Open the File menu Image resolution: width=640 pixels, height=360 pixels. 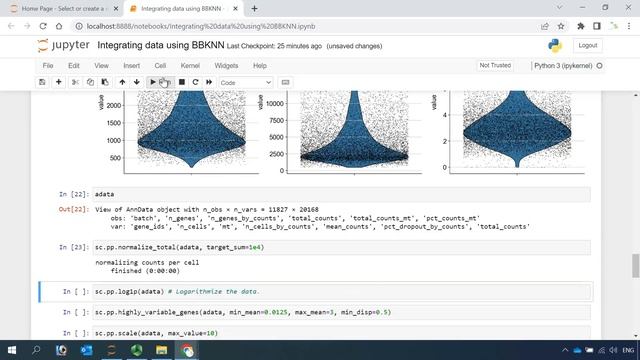tap(48, 66)
